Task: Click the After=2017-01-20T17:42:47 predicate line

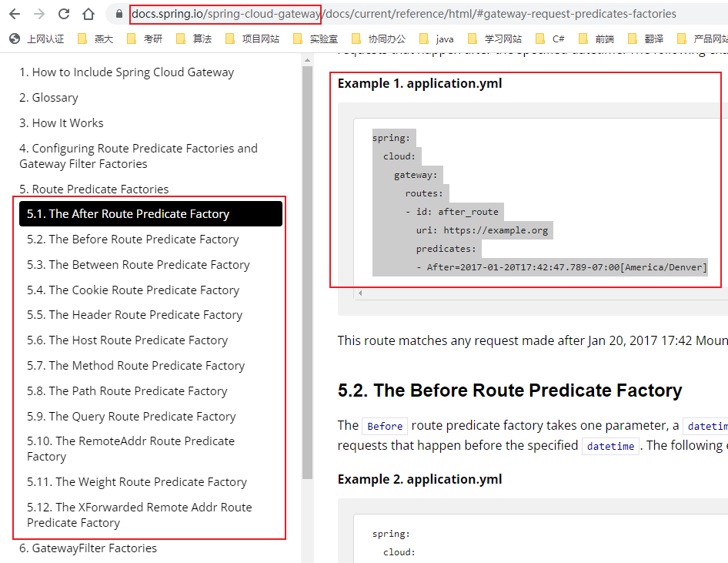Action: (561, 267)
